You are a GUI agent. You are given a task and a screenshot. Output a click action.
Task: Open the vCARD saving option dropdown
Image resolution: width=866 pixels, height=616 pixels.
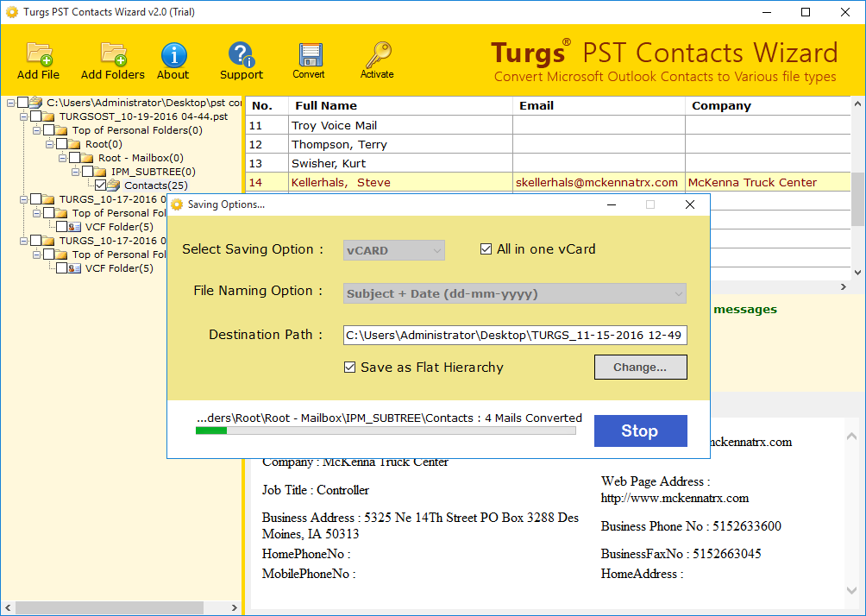[394, 250]
